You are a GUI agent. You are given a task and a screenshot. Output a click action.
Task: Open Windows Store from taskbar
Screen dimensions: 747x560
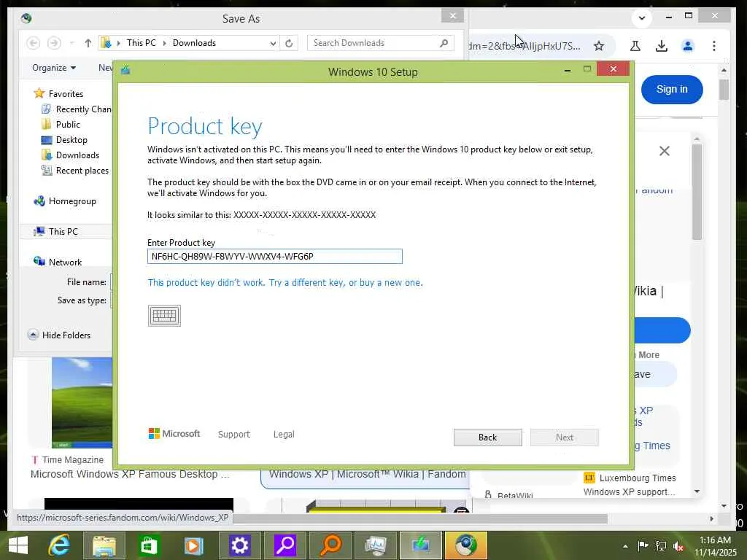coord(148,545)
